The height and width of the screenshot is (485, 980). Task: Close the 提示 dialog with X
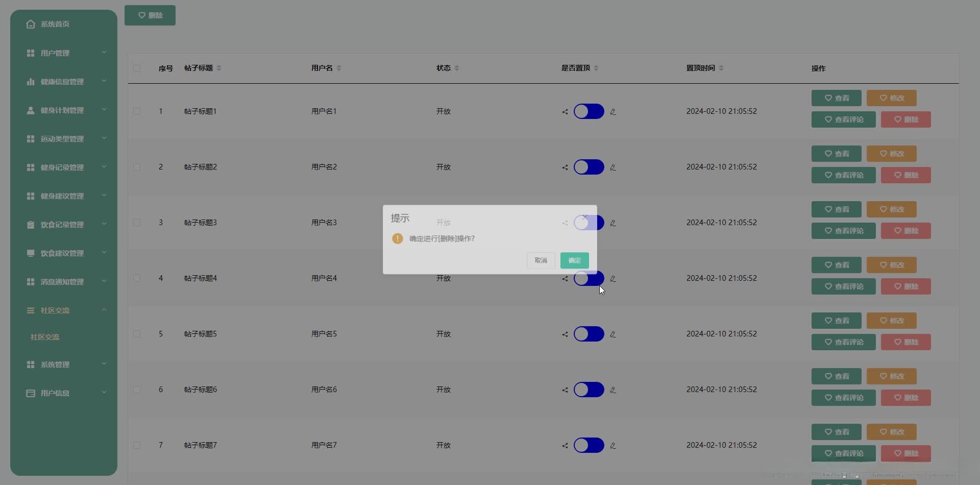point(585,217)
